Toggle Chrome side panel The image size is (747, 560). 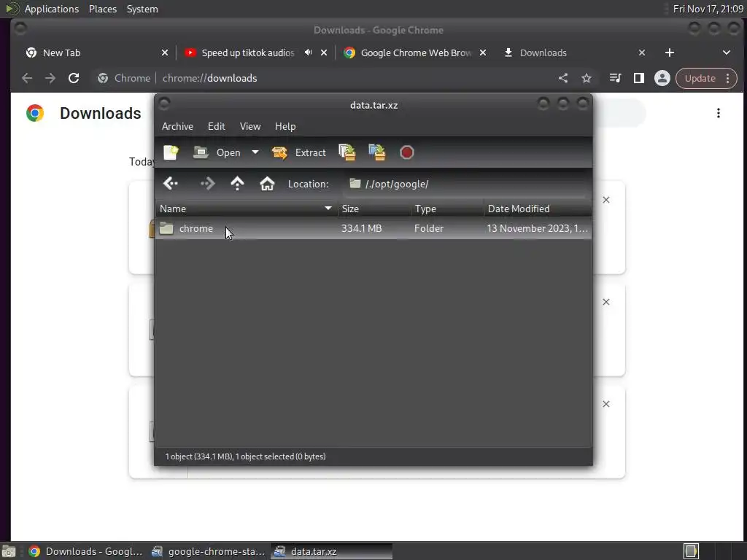click(638, 78)
